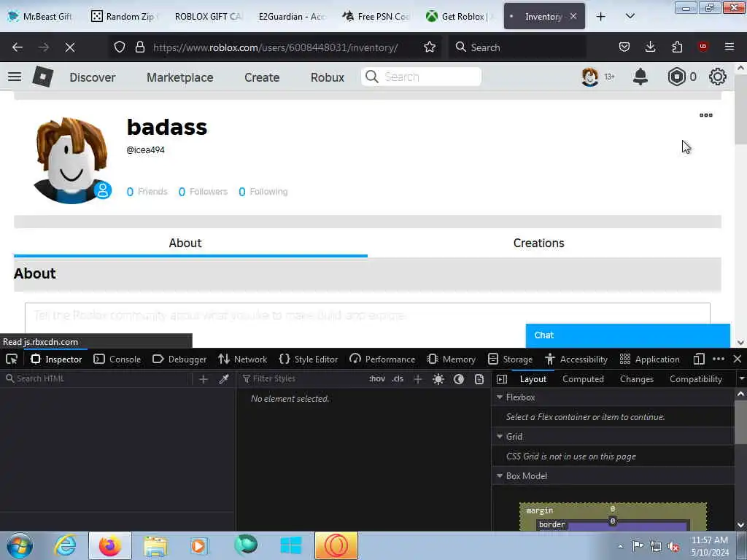Click the Roblox search field

[x=421, y=77]
